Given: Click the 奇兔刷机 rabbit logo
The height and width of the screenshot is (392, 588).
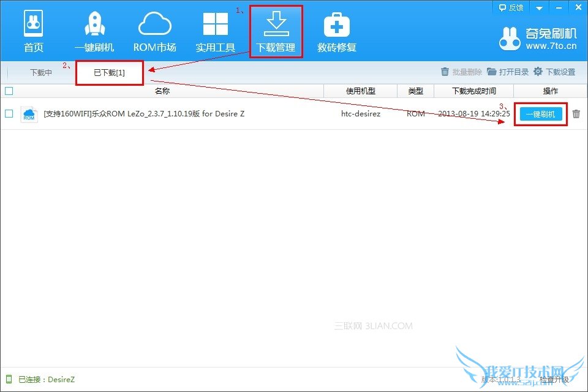Looking at the screenshot, I should tap(510, 38).
